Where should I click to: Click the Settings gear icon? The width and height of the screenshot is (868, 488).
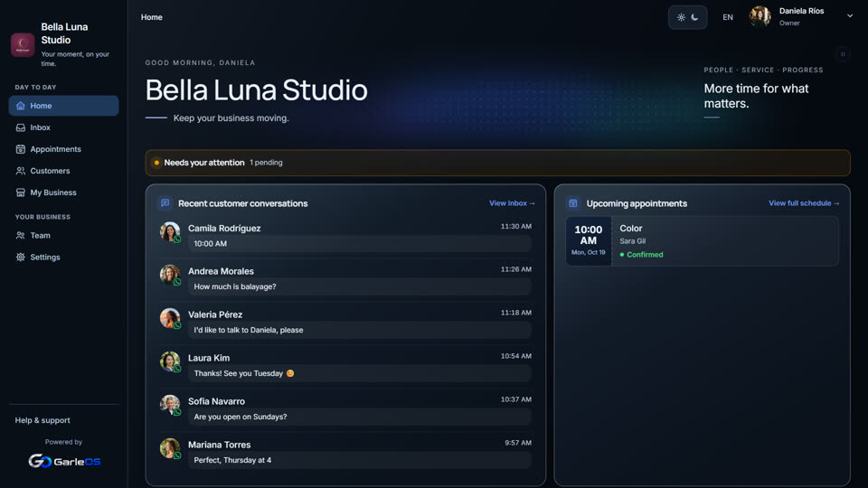point(21,257)
